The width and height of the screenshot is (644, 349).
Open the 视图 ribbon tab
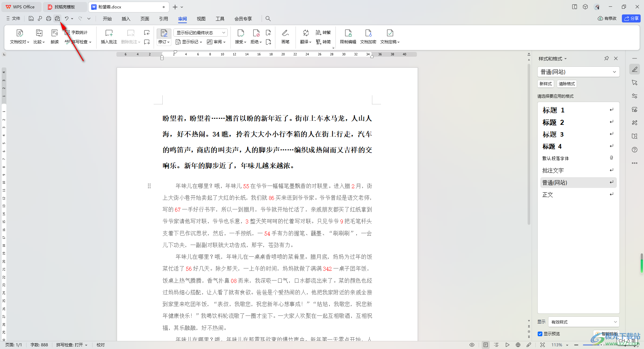coord(201,19)
